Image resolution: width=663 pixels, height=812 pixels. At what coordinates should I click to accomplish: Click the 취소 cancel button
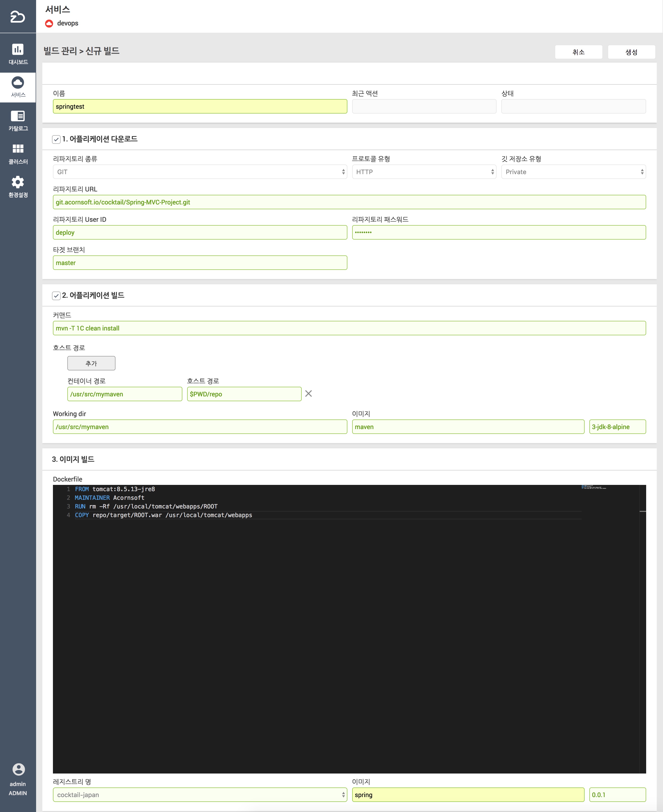(x=578, y=52)
